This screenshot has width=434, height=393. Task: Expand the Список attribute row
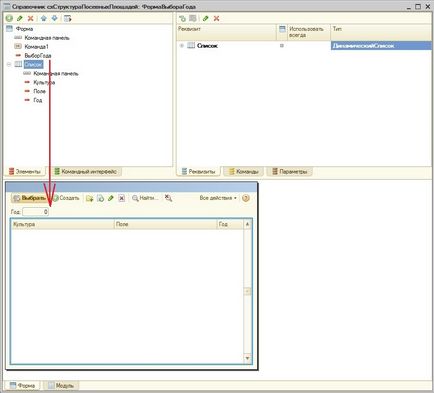coord(182,46)
